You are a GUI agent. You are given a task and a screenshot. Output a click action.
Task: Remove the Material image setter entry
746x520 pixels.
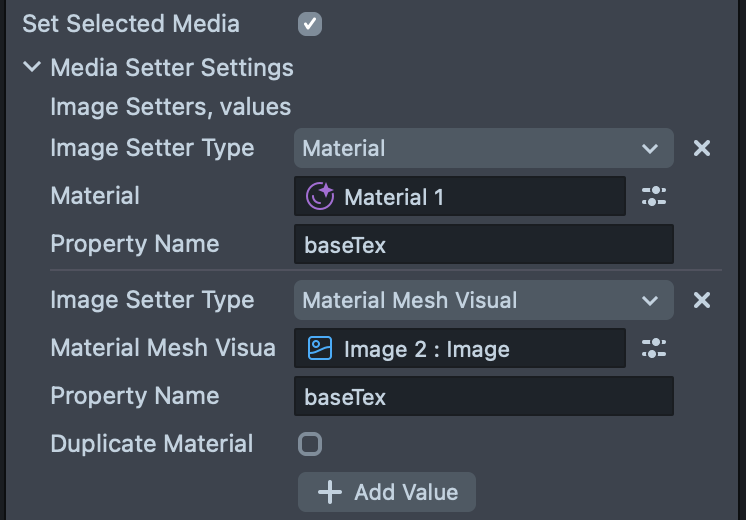tap(702, 148)
